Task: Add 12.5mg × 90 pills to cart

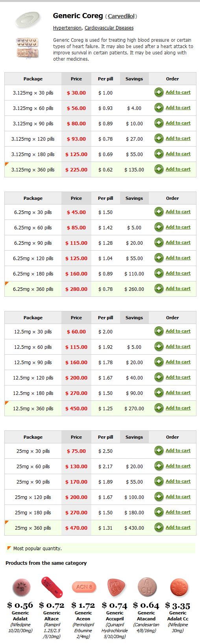Action: 178,362
